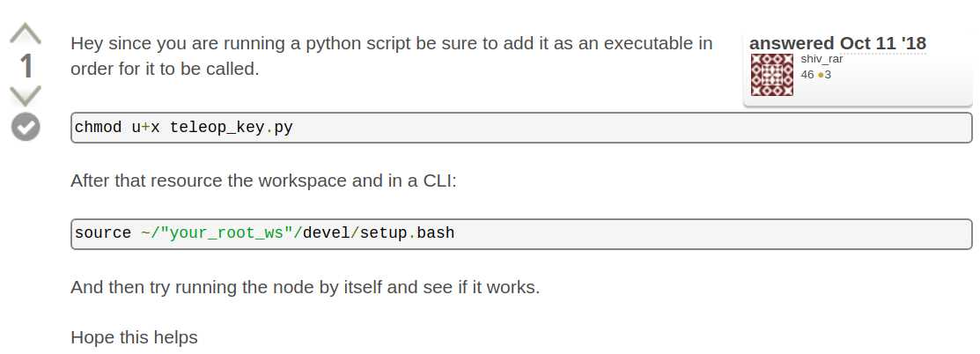
Task: Open shiv_rar's avatar image
Action: click(772, 75)
